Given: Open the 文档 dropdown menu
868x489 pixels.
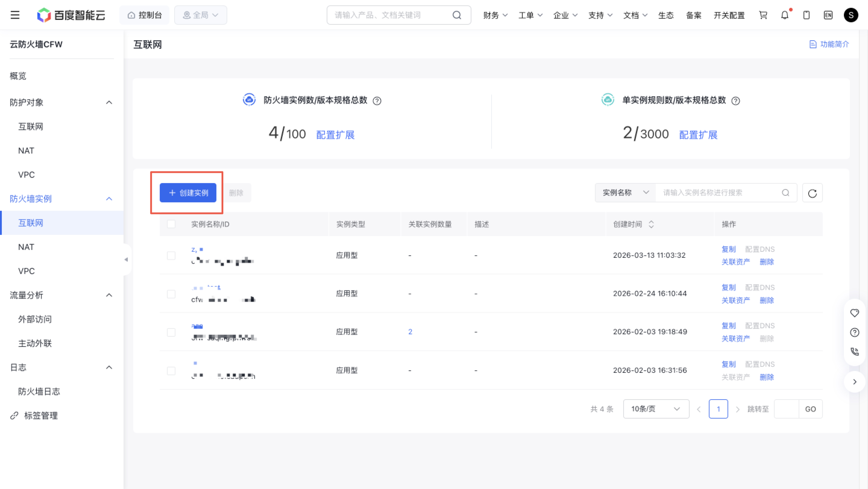Looking at the screenshot, I should point(636,15).
